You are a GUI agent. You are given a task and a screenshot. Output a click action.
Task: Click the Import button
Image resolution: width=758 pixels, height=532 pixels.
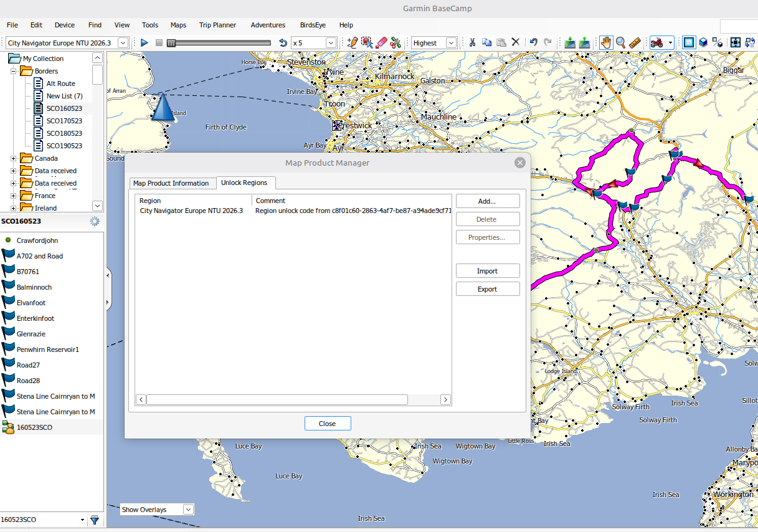488,271
